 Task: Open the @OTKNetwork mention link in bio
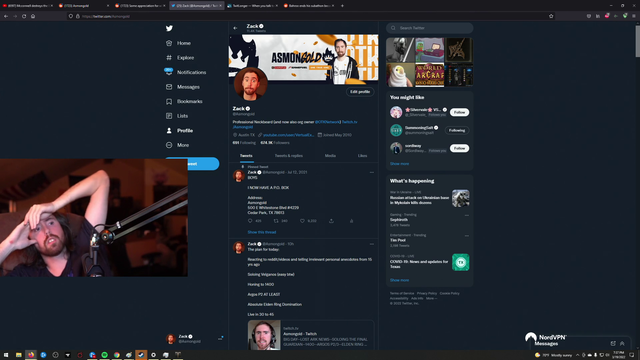(x=327, y=122)
